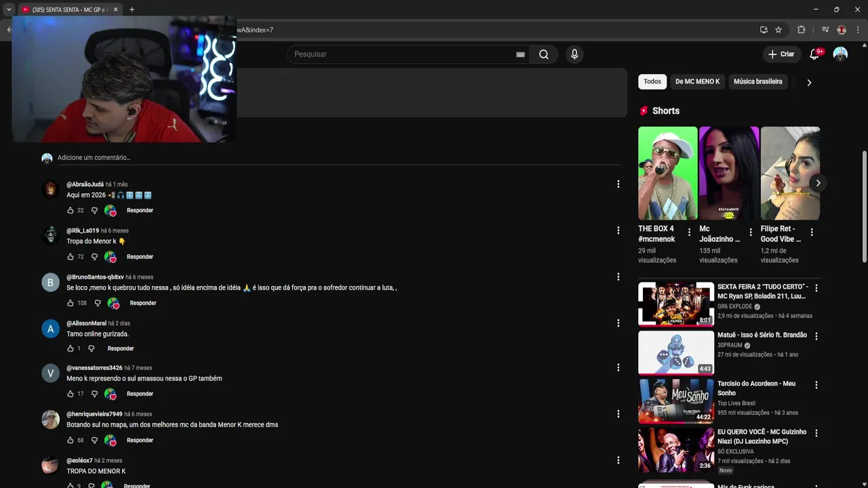Open @AlissonMaral channel avatar
This screenshot has width=868, height=488.
point(50,329)
